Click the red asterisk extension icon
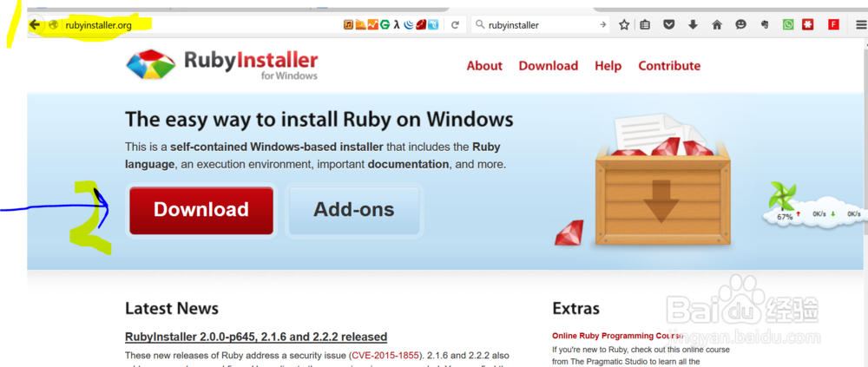Viewport: 868px width, 367px height. 809,25
